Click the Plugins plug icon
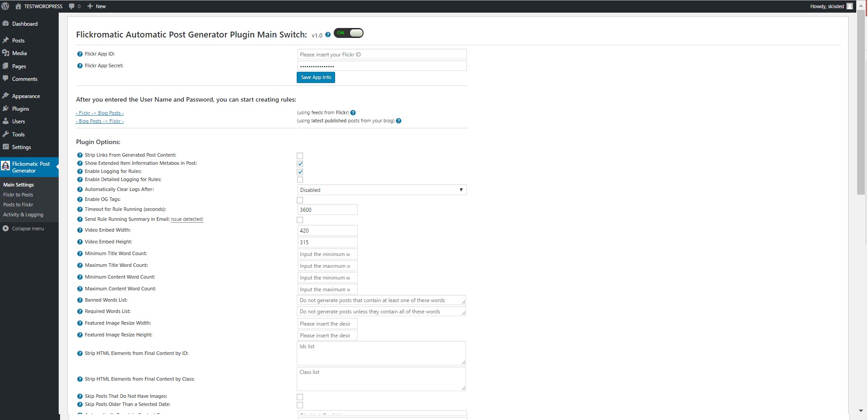 click(x=6, y=108)
